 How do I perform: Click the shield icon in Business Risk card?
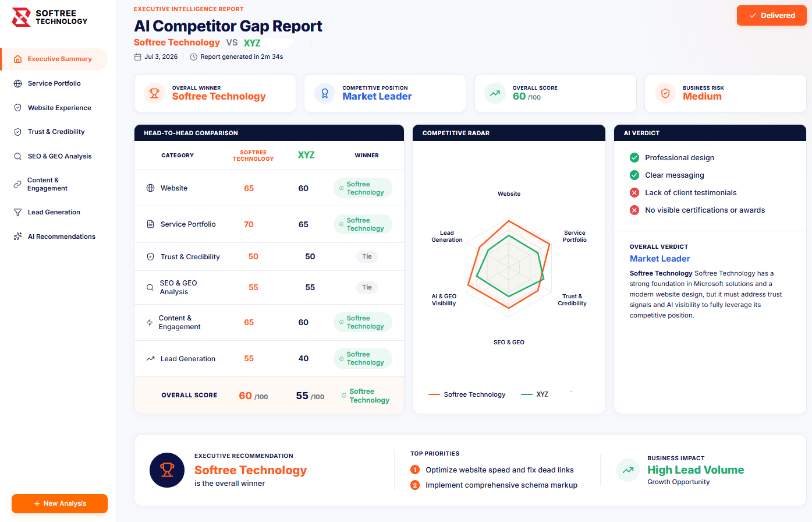click(665, 93)
